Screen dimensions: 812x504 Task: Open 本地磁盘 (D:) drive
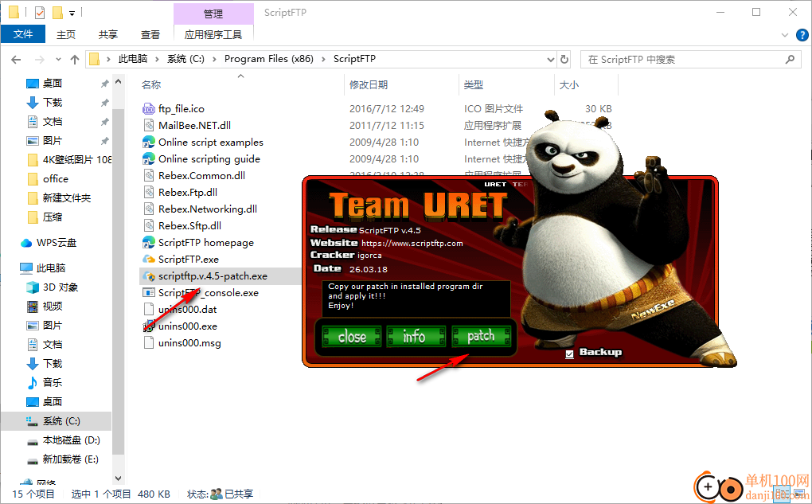pyautogui.click(x=71, y=440)
